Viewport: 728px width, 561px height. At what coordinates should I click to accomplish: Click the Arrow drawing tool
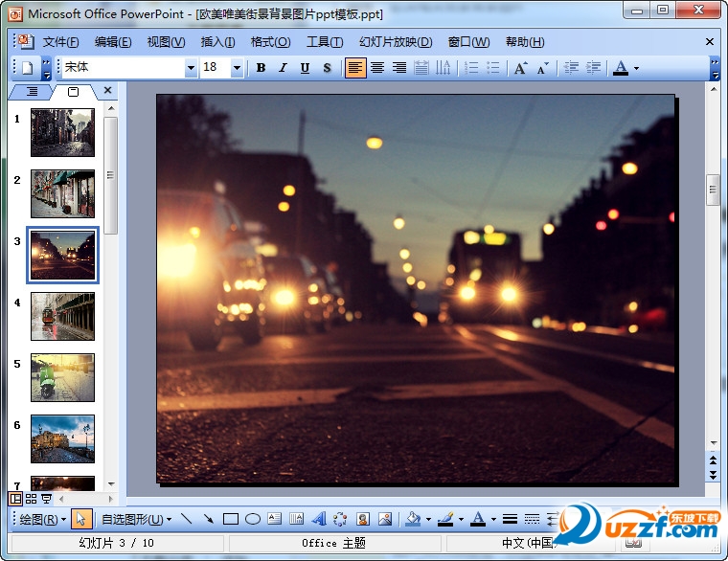(208, 519)
